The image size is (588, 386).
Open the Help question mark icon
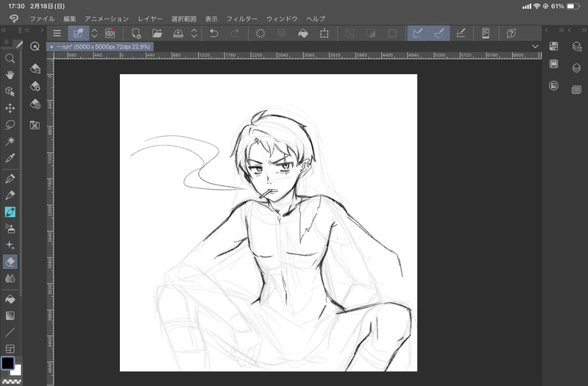[511, 33]
